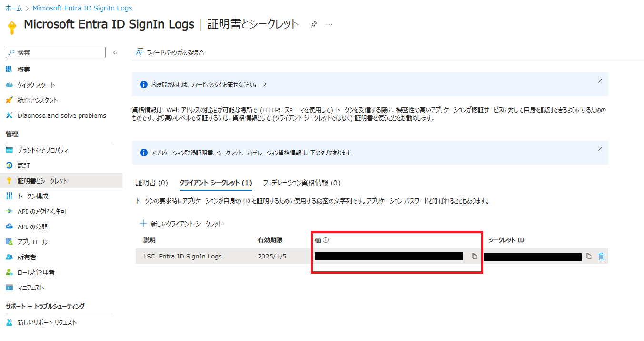This screenshot has height=341, width=644.
Task: Click the Diagnose wrench icon
Action: pyautogui.click(x=9, y=115)
